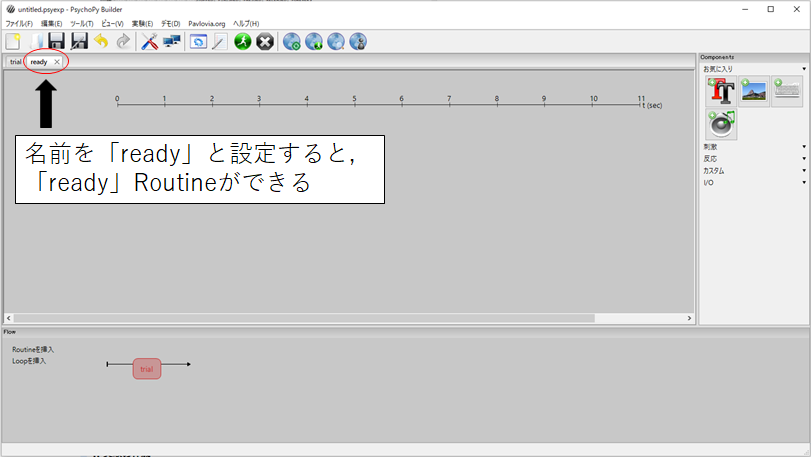The height and width of the screenshot is (457, 811).
Task: Collapse the お気に入り components section
Action: (754, 69)
